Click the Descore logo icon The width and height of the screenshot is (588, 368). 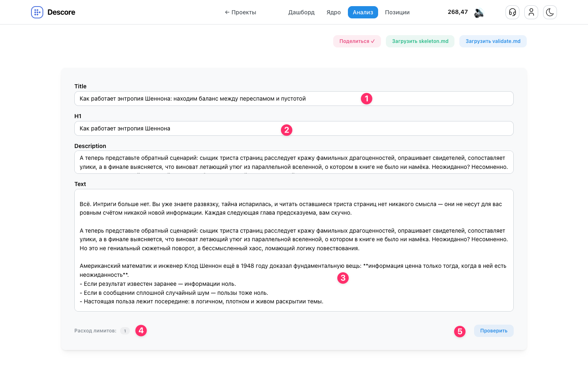pos(37,12)
